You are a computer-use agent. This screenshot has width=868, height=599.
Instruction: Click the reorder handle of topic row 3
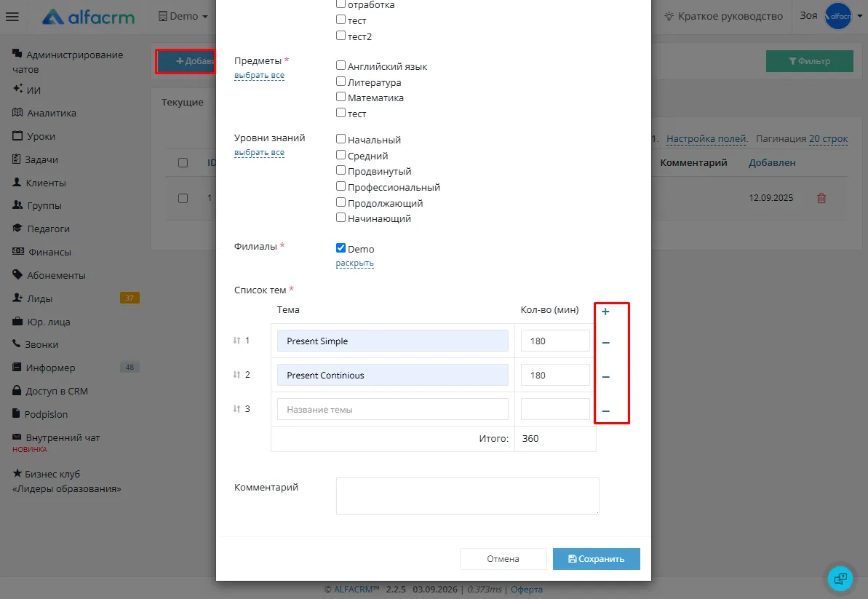click(x=236, y=409)
